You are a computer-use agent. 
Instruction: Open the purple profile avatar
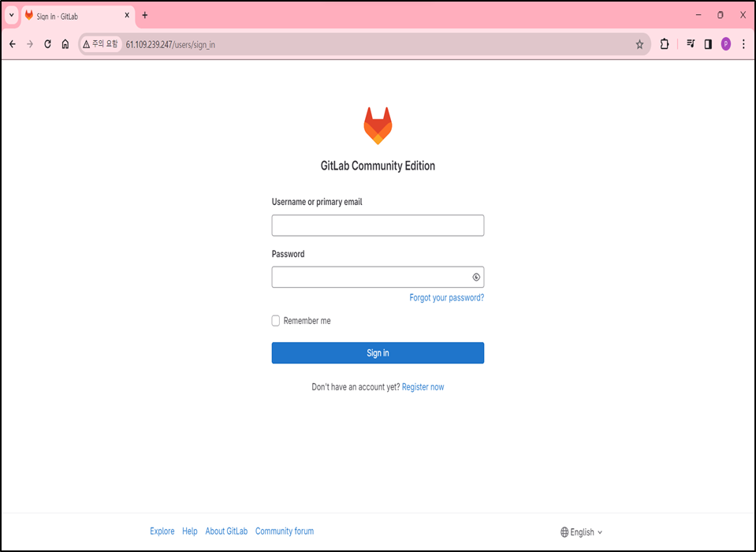click(725, 44)
